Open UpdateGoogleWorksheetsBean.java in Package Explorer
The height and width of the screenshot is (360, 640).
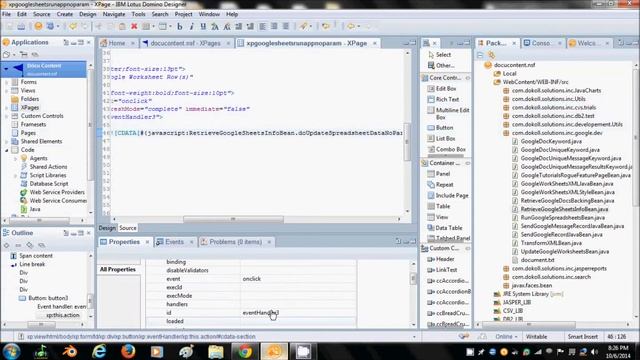[x=565, y=251]
